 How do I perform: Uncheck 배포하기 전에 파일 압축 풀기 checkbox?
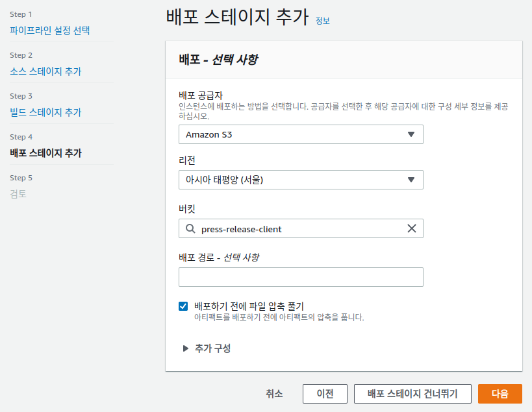tap(183, 306)
